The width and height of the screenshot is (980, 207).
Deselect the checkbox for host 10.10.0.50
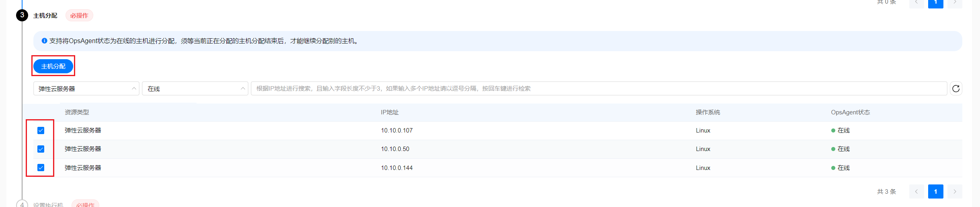pos(41,149)
